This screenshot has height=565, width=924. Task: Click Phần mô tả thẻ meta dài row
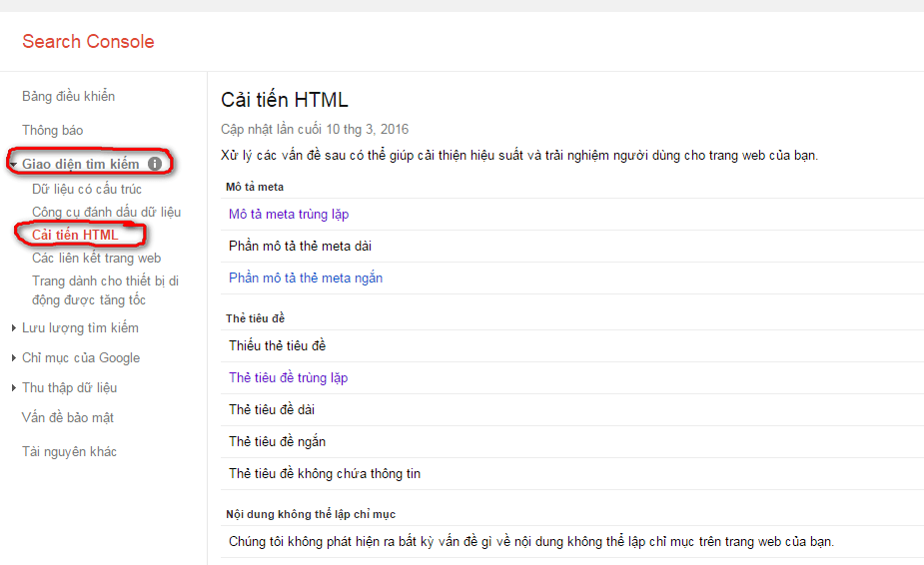click(x=572, y=247)
